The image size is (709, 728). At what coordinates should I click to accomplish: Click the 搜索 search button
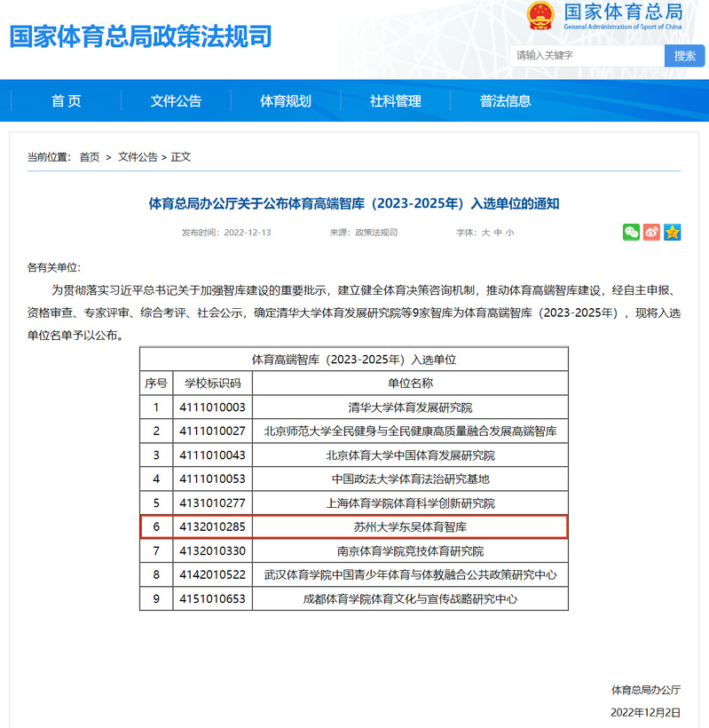684,56
